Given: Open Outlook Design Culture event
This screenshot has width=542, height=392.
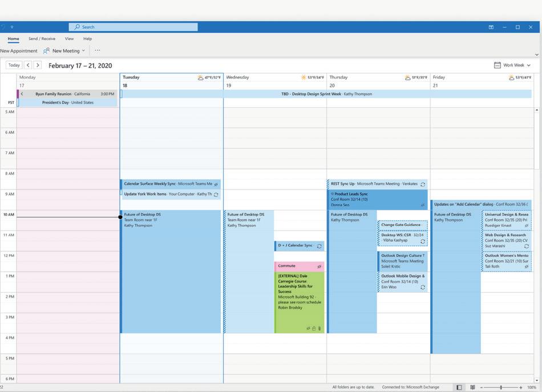Looking at the screenshot, I should click(x=403, y=261).
